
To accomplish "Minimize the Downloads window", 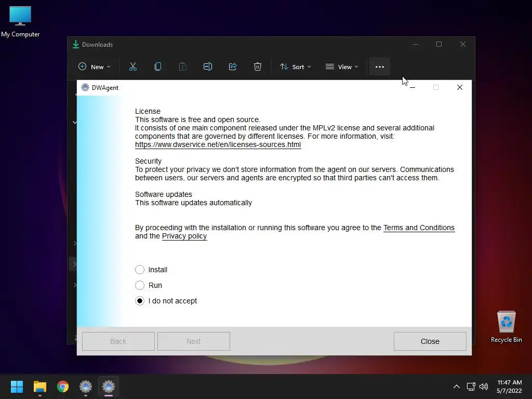I will (416, 45).
